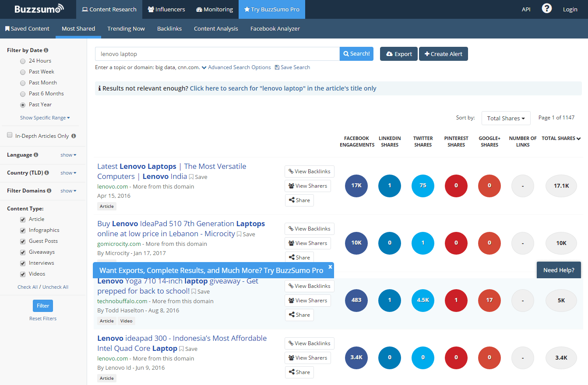588x385 pixels.
Task: Switch to the Trending Now tab
Action: click(x=126, y=28)
